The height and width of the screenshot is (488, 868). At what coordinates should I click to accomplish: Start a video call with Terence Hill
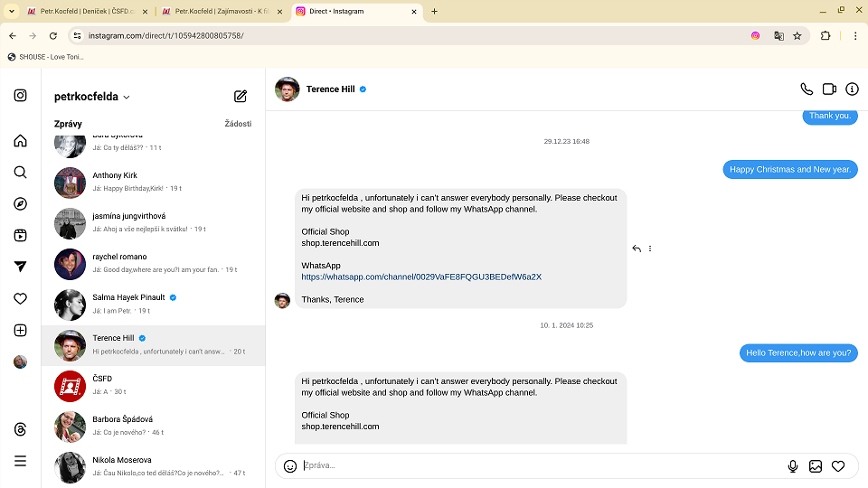tap(829, 89)
